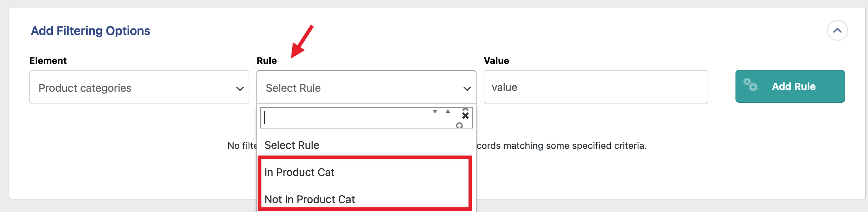Click the Rule field label
Screen dimensions: 868x212
coord(266,61)
